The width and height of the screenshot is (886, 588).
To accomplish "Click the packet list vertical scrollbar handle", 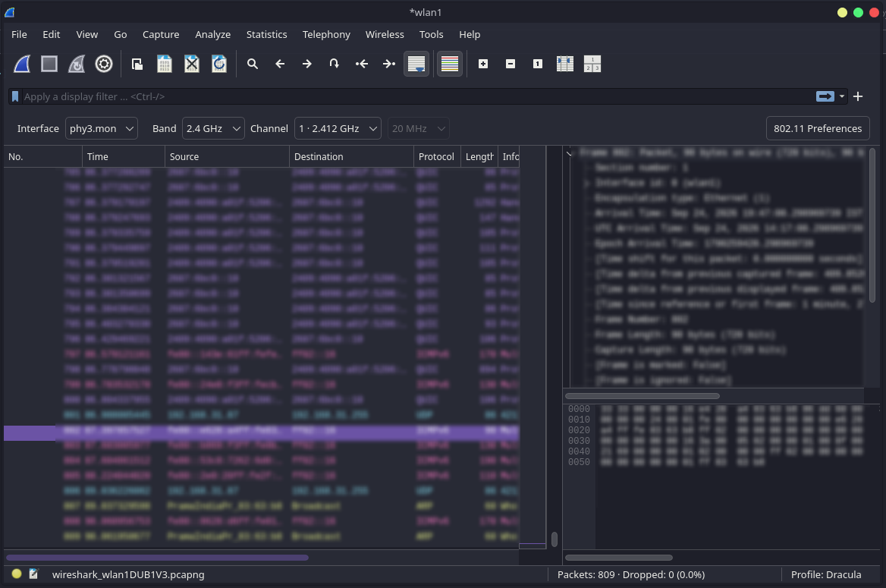I will (555, 539).
